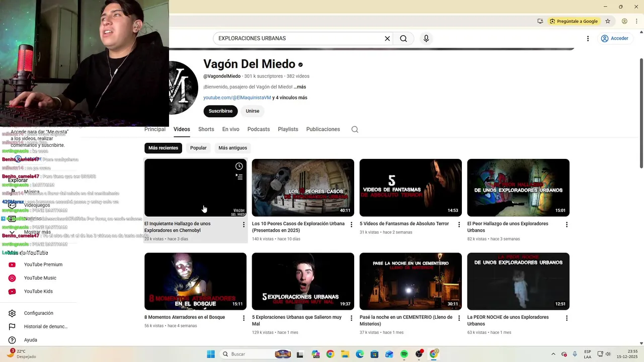Open 8 Momentos Aterradores en el Bosque thumbnail
Image resolution: width=644 pixels, height=362 pixels.
pyautogui.click(x=195, y=281)
